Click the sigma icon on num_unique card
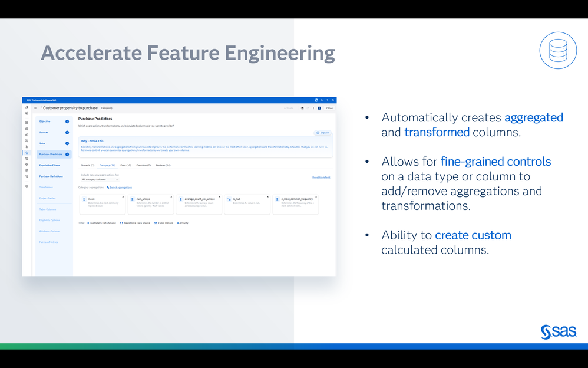 133,199
